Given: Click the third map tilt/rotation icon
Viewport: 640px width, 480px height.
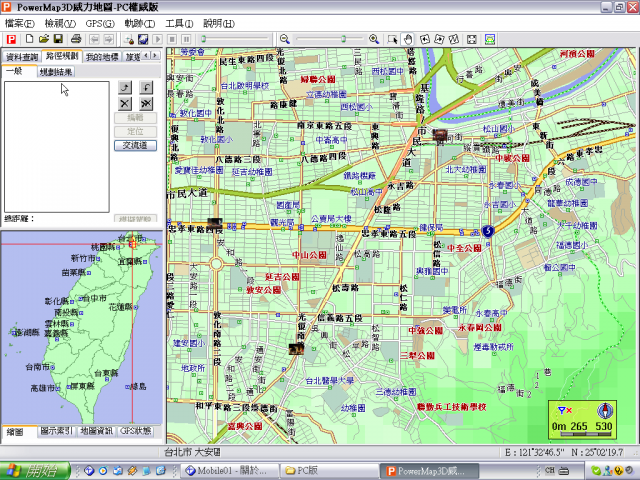Looking at the screenshot, I should pyautogui.click(x=453, y=39).
